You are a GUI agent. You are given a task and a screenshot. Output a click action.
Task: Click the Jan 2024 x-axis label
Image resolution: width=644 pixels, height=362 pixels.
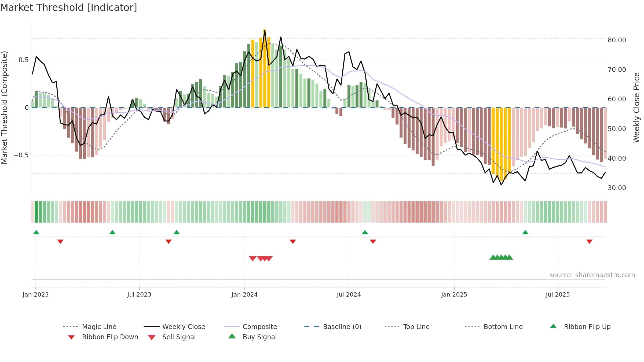[x=244, y=294]
